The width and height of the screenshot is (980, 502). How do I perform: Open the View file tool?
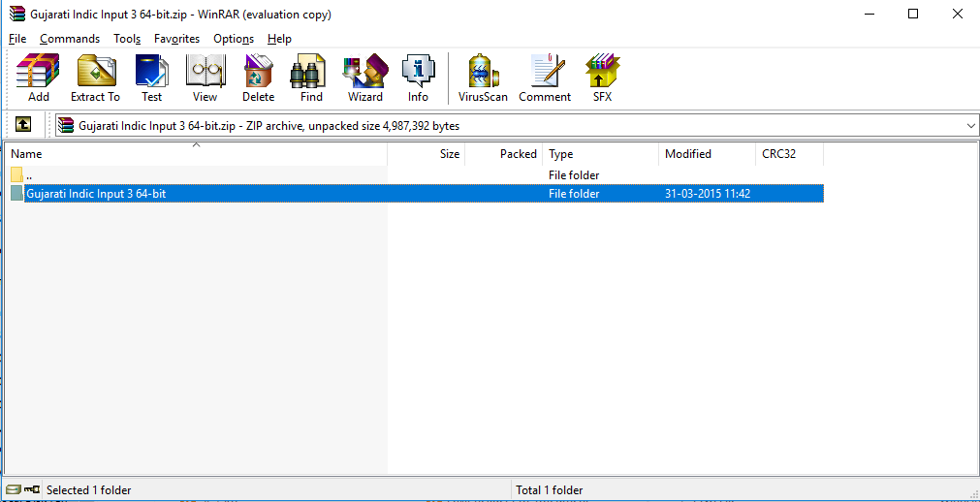pyautogui.click(x=205, y=78)
